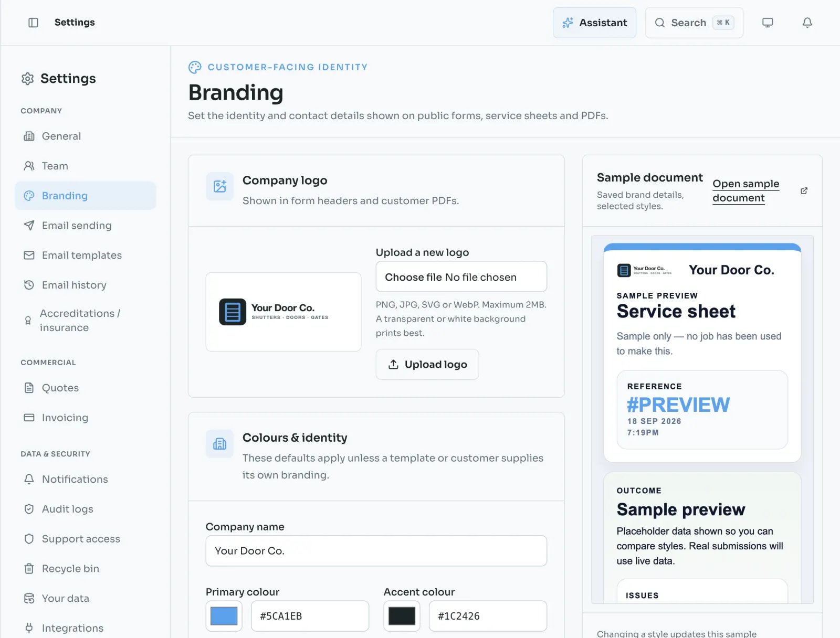Click the Service sheet heading in preview
This screenshot has width=840, height=638.
[676, 312]
